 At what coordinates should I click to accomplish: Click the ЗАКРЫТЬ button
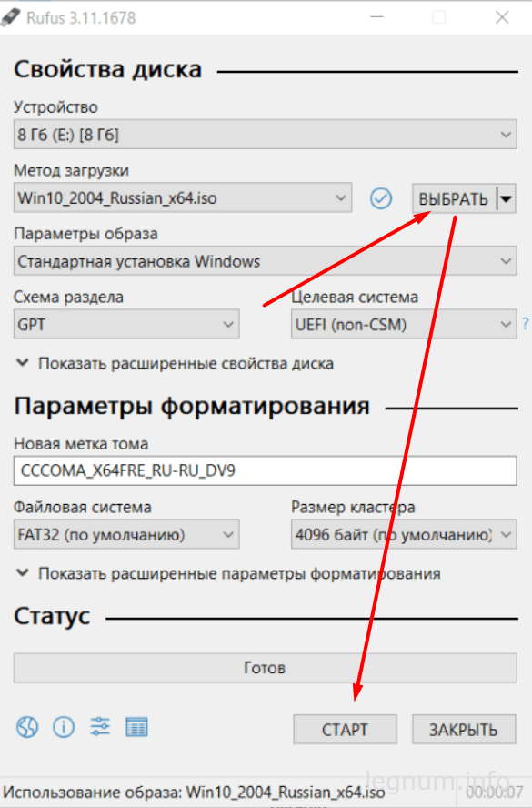coord(464,729)
